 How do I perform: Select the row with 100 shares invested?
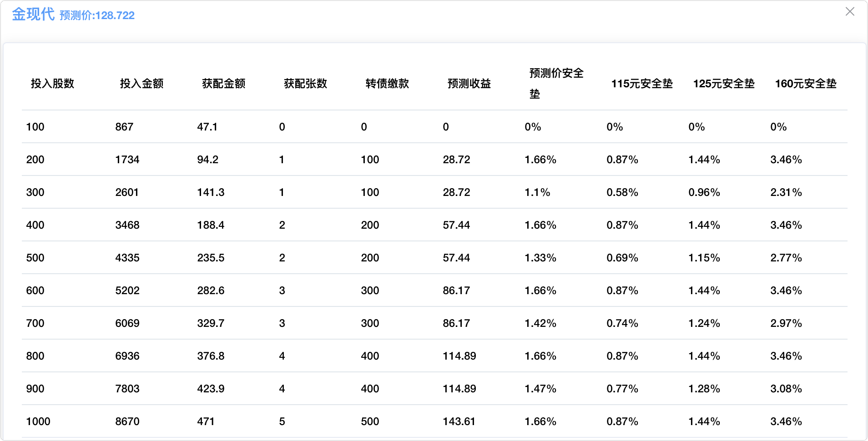[35, 127]
